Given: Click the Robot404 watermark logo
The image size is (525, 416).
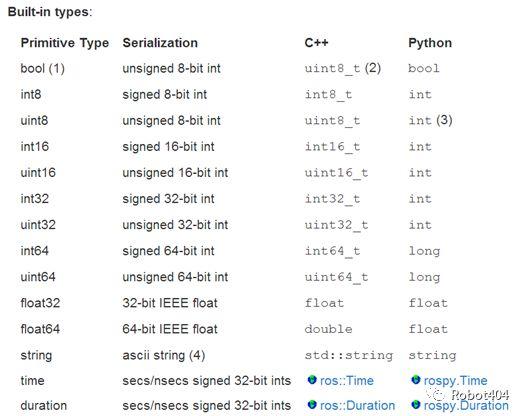Looking at the screenshot, I should (x=468, y=395).
